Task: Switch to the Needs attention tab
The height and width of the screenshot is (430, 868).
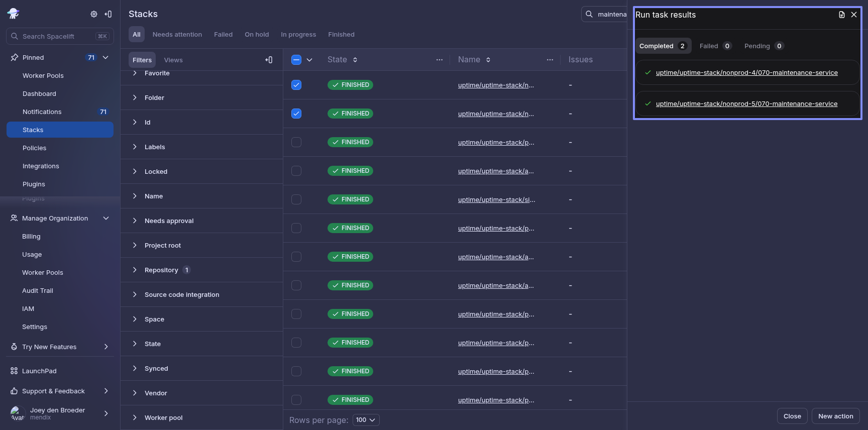Action: click(177, 35)
